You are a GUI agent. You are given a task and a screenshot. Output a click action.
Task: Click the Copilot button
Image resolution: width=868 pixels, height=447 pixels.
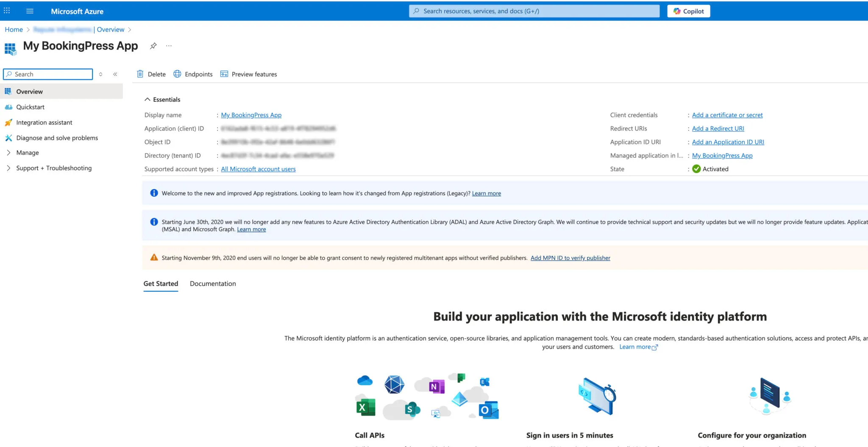point(688,11)
